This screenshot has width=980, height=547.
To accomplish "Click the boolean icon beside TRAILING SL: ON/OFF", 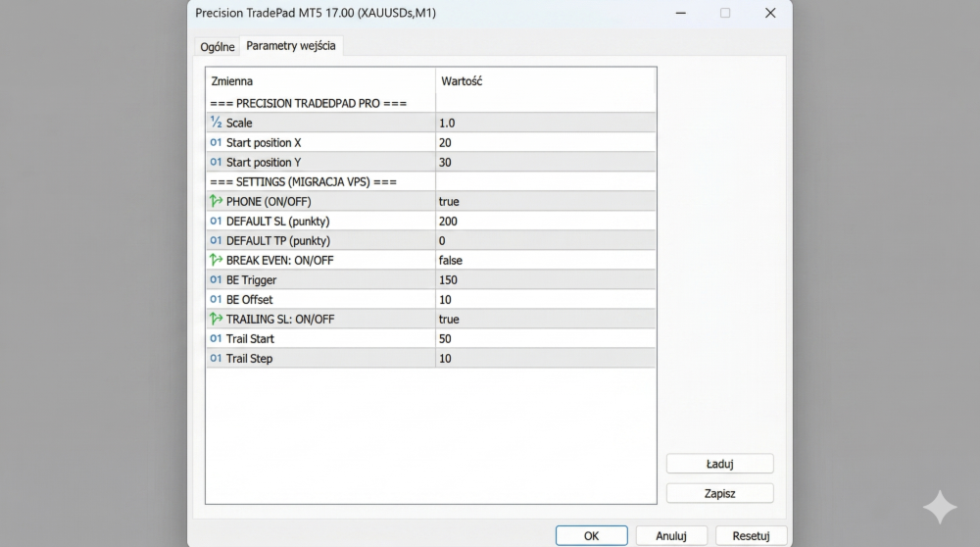I will (x=216, y=319).
